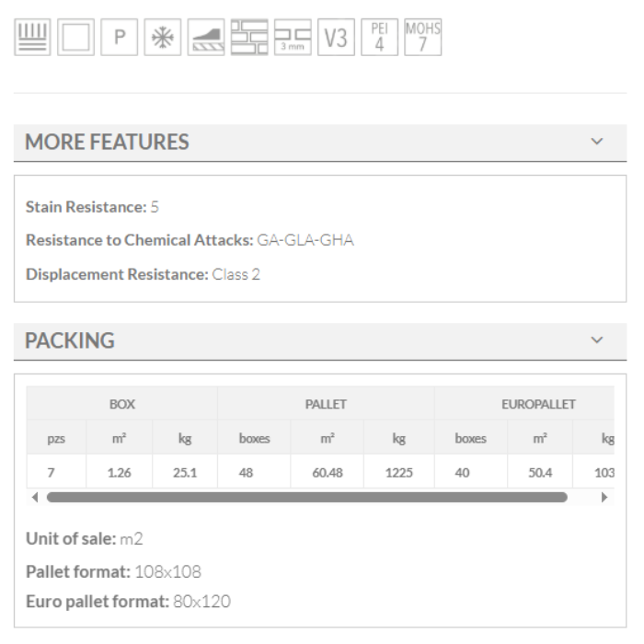Collapse the Packing section chevron
Screen dimensions: 644x644
597,340
